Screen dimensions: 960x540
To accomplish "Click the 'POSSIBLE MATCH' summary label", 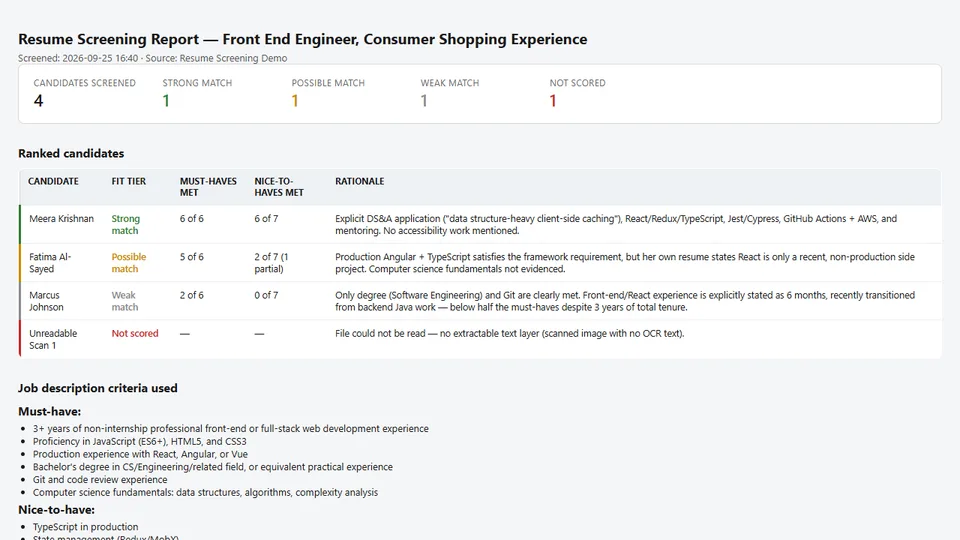I will pos(328,83).
